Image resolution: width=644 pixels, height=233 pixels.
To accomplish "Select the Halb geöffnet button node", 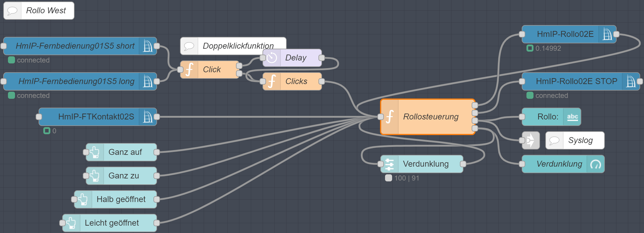I will [x=121, y=199].
